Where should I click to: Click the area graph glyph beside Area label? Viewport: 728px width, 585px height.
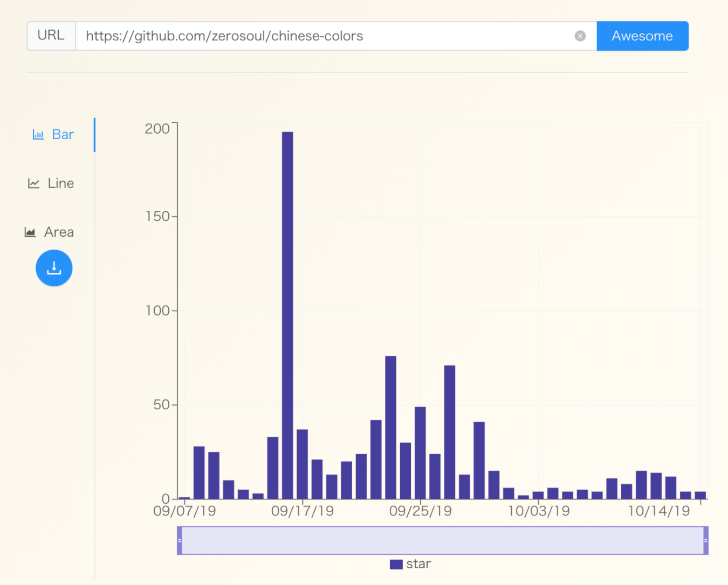(x=31, y=232)
